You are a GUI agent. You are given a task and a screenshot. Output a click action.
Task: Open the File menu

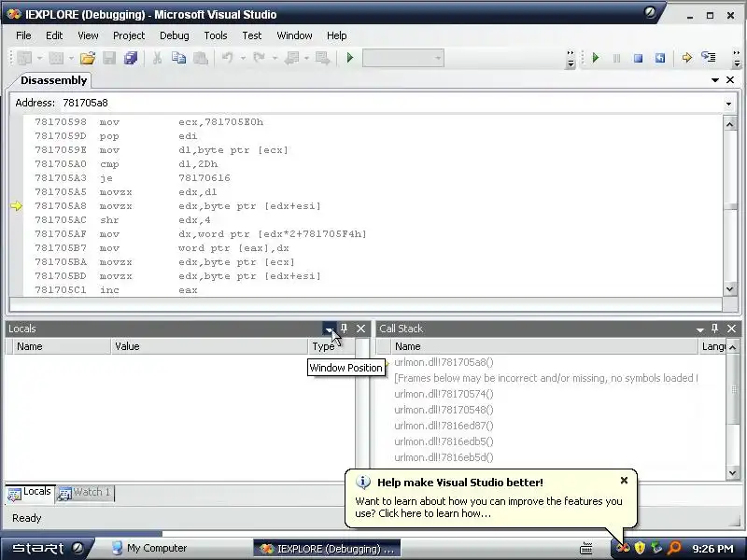pos(23,35)
